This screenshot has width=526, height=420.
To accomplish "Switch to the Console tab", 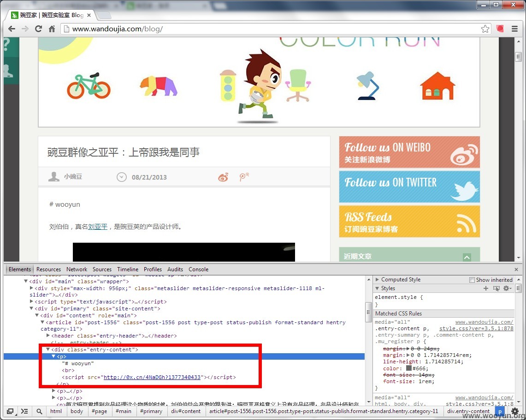I will [199, 269].
